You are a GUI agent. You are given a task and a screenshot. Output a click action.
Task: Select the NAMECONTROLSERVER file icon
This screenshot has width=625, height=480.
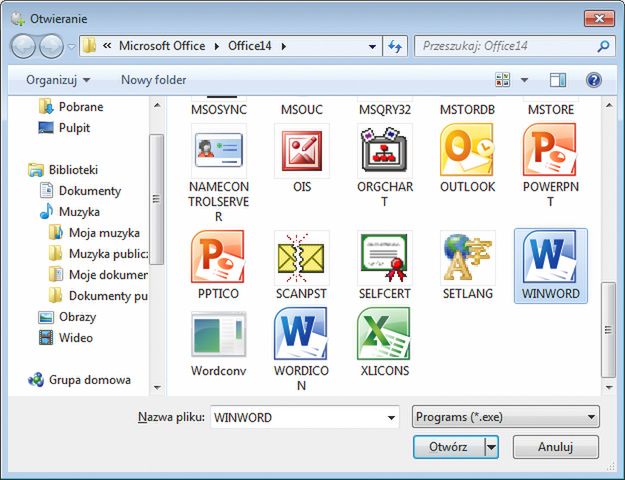click(x=219, y=150)
